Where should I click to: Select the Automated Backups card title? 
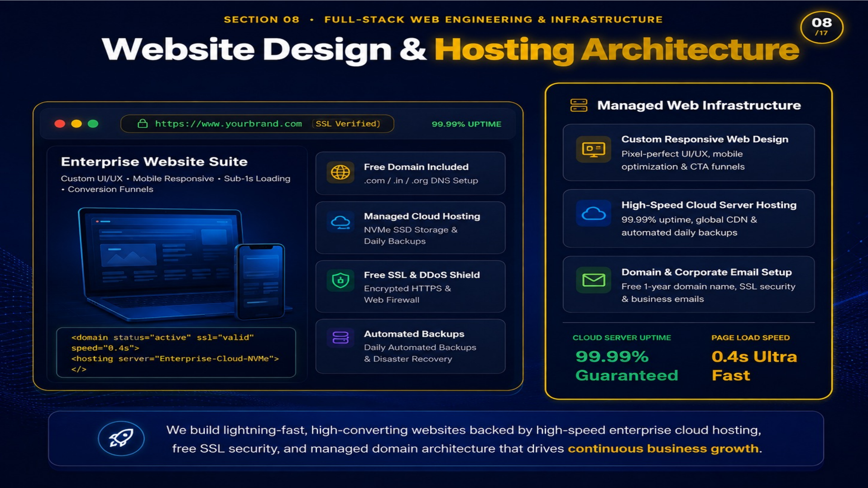click(414, 334)
